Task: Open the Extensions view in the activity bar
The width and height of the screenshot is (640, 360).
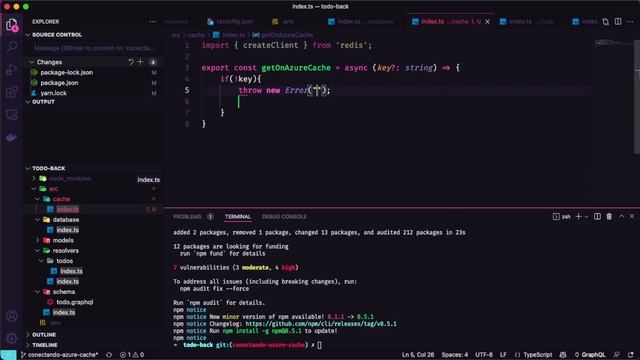Action: click(x=12, y=92)
